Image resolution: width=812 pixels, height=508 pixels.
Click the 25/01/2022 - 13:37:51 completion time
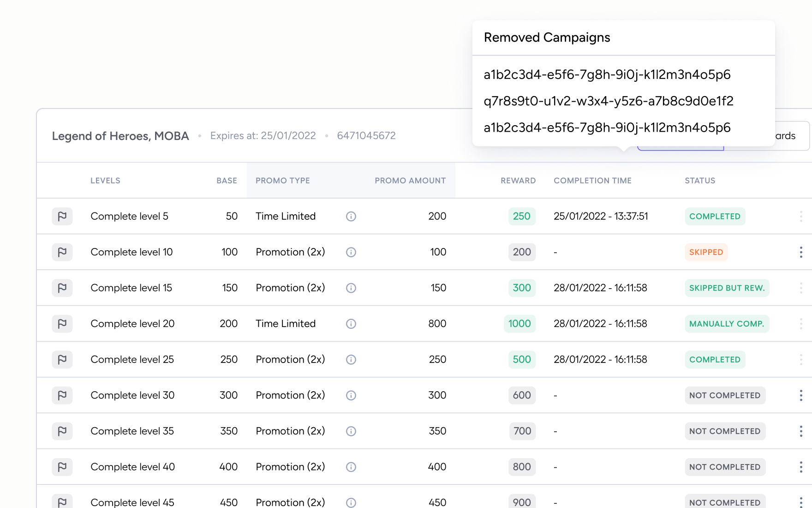tap(601, 216)
